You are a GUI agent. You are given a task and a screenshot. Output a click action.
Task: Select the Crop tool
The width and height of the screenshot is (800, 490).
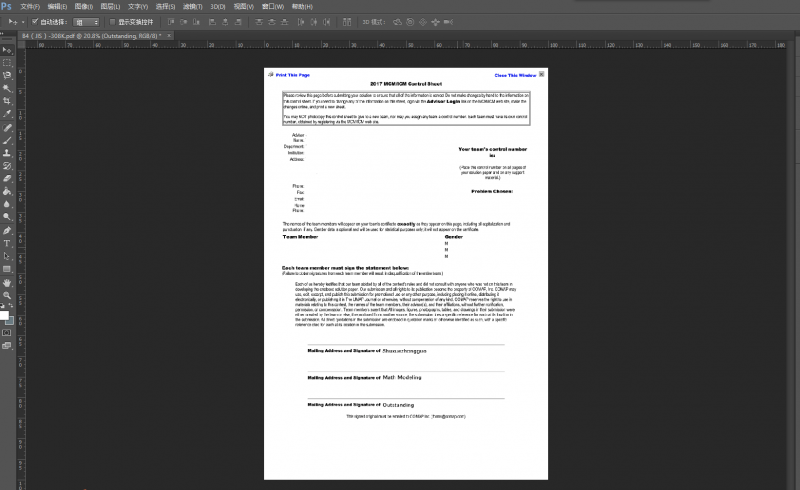[x=7, y=101]
